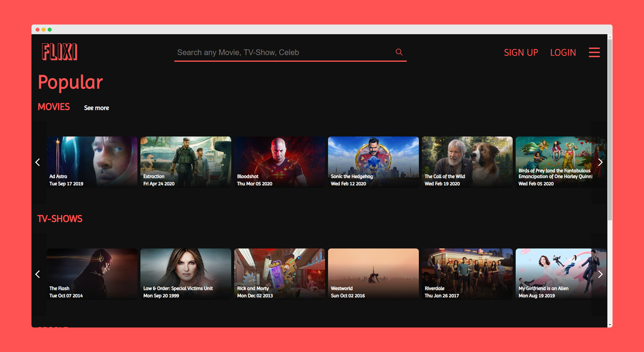
Task: Click the green maximize window dot
Action: click(x=50, y=30)
